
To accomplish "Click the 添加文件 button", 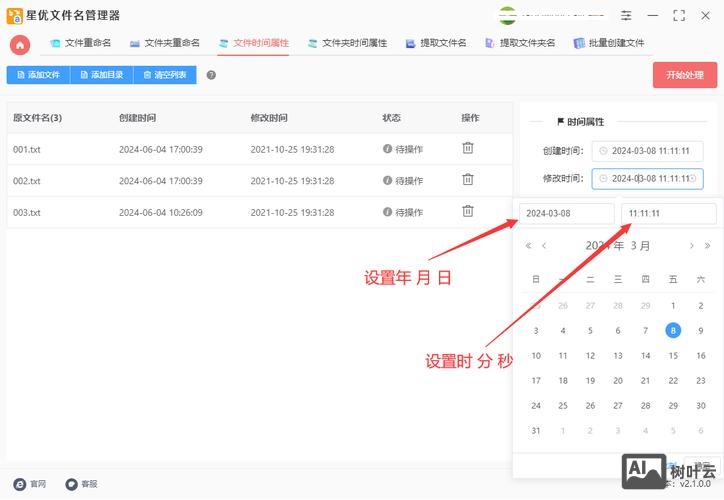I will tap(38, 75).
